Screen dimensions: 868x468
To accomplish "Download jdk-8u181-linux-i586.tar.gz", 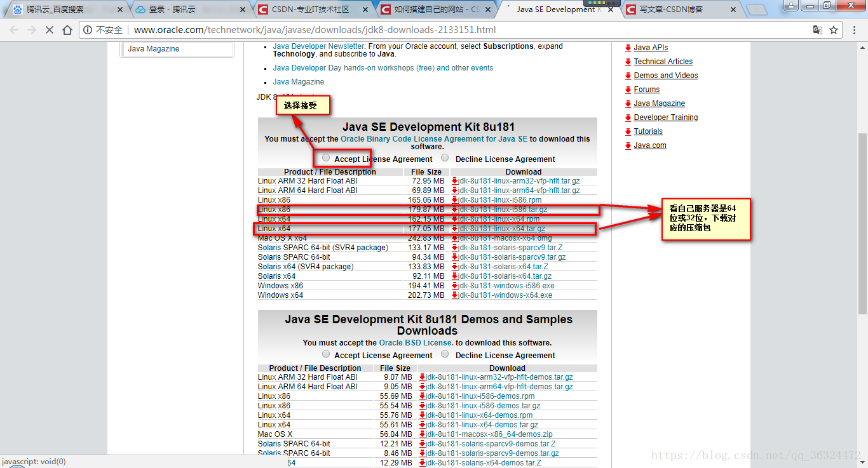I will click(503, 210).
